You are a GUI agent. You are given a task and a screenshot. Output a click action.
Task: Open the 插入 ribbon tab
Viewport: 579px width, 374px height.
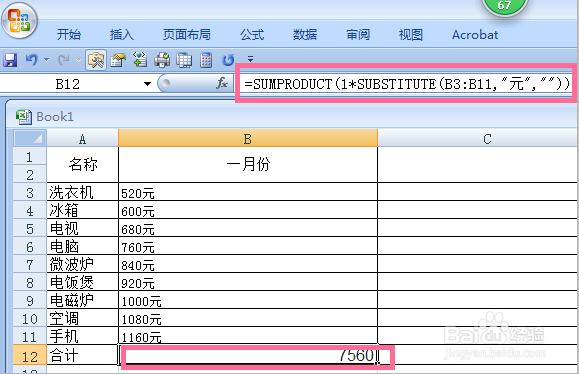click(121, 35)
